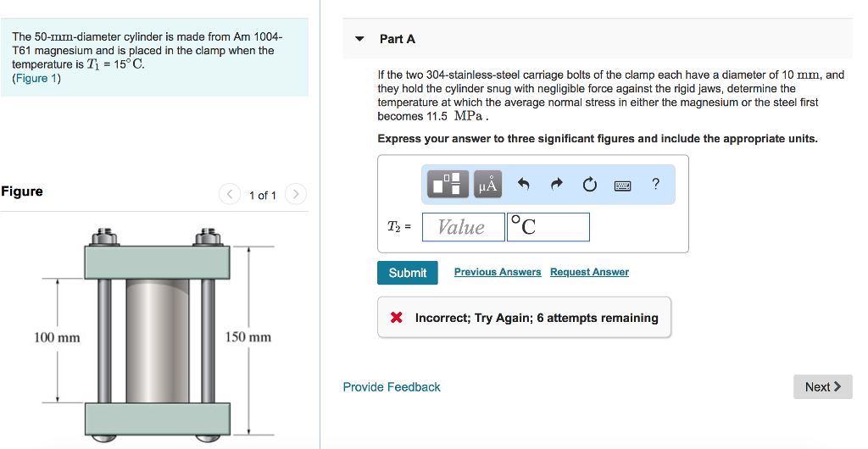Screen dimensions: 868x449
Task: Go to the previous figure arrow
Action: pyautogui.click(x=229, y=194)
